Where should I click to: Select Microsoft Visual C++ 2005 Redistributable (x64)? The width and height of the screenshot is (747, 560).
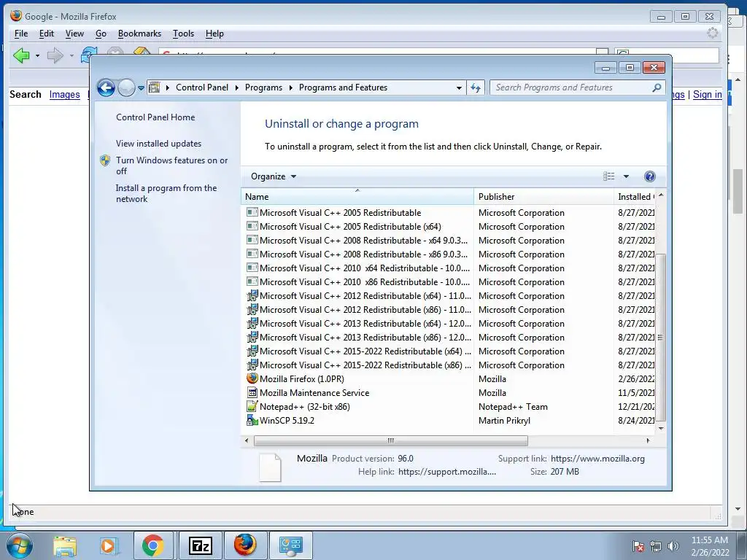point(350,227)
